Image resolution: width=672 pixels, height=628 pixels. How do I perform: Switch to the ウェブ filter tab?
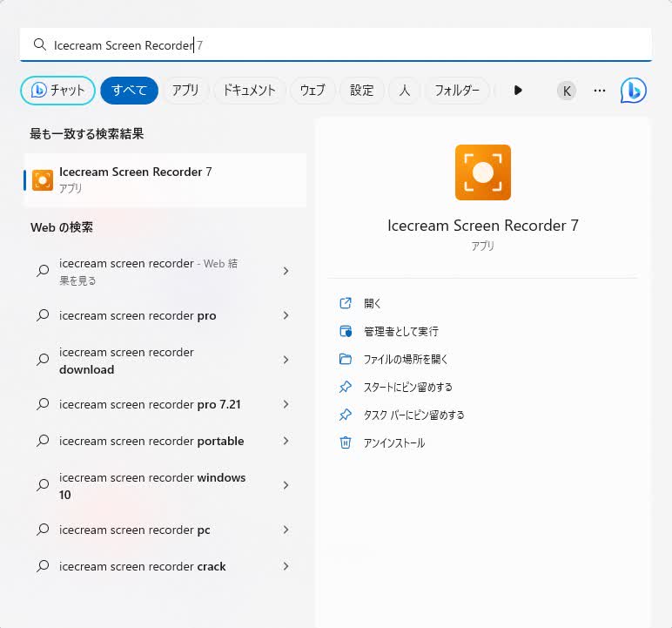pyautogui.click(x=312, y=91)
